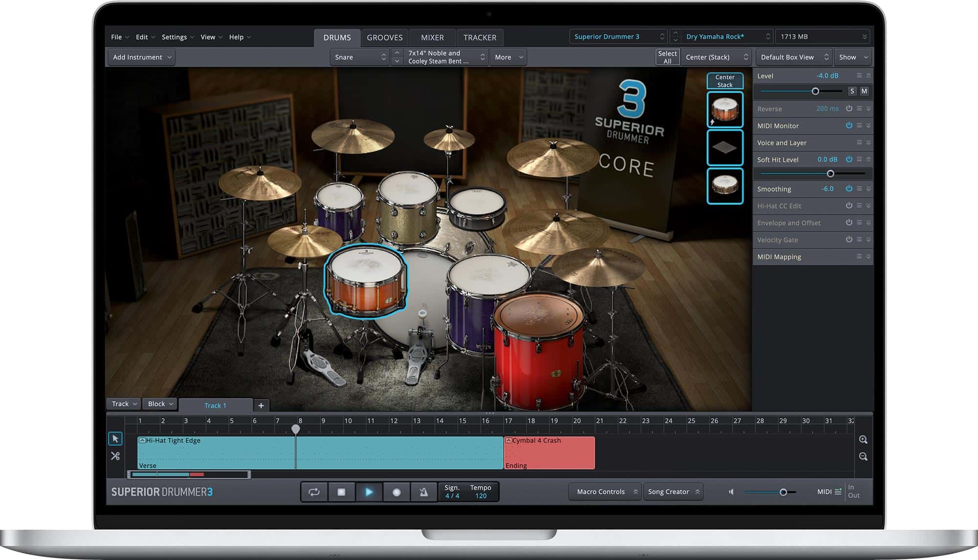This screenshot has width=978, height=560.
Task: Open the MIDI in/out settings menu icon
Action: [x=838, y=492]
